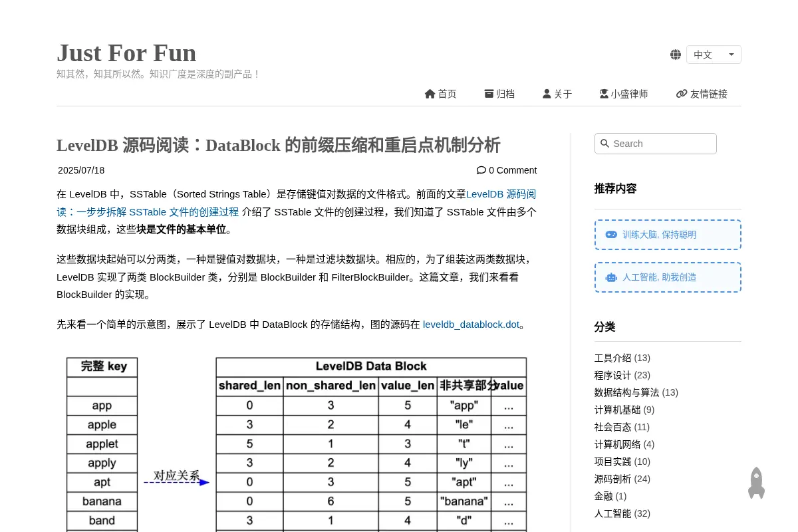Open the 归档 menu item
Screen dimensions: 798x532
point(499,94)
